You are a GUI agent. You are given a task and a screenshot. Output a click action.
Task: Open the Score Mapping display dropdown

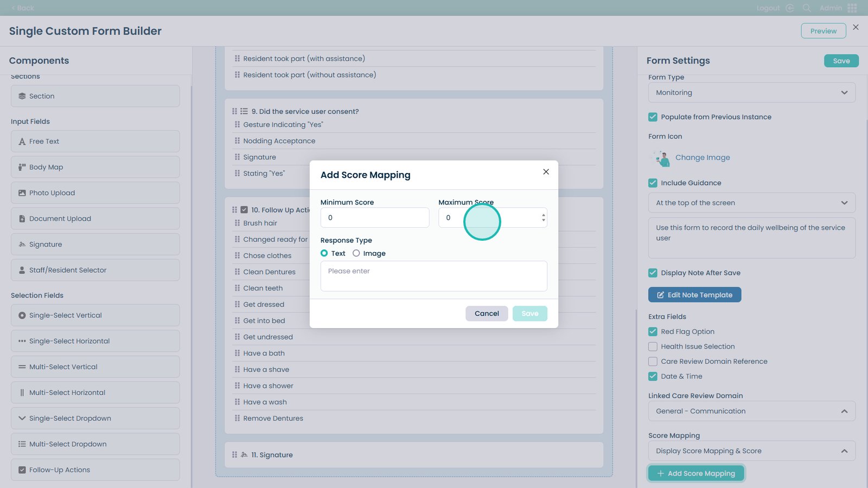pos(752,451)
